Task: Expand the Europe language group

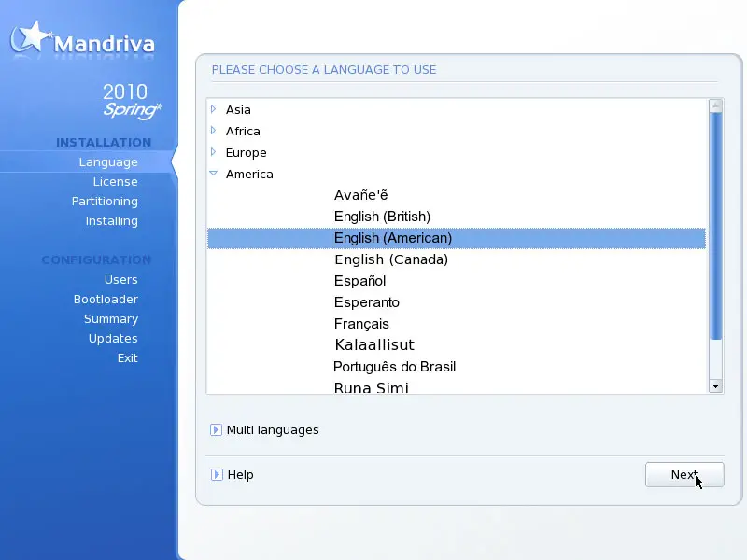Action: [x=214, y=152]
